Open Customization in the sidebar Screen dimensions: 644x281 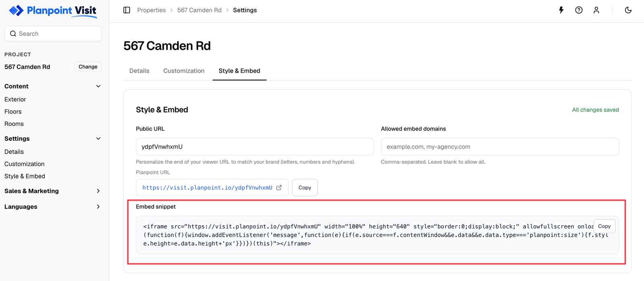tap(25, 164)
